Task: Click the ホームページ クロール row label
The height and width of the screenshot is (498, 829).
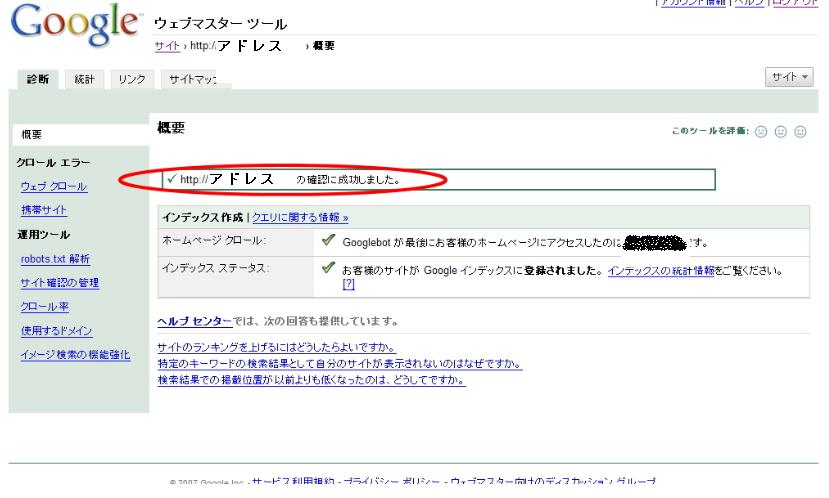Action: coord(214,241)
